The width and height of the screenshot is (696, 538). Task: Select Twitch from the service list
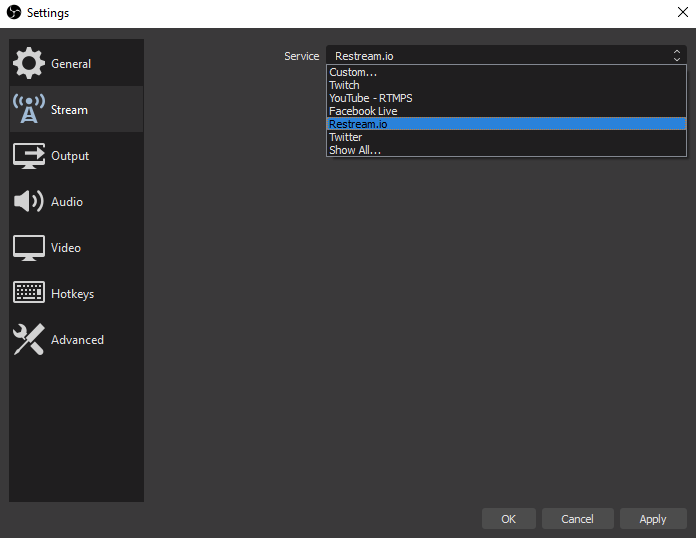coord(344,85)
